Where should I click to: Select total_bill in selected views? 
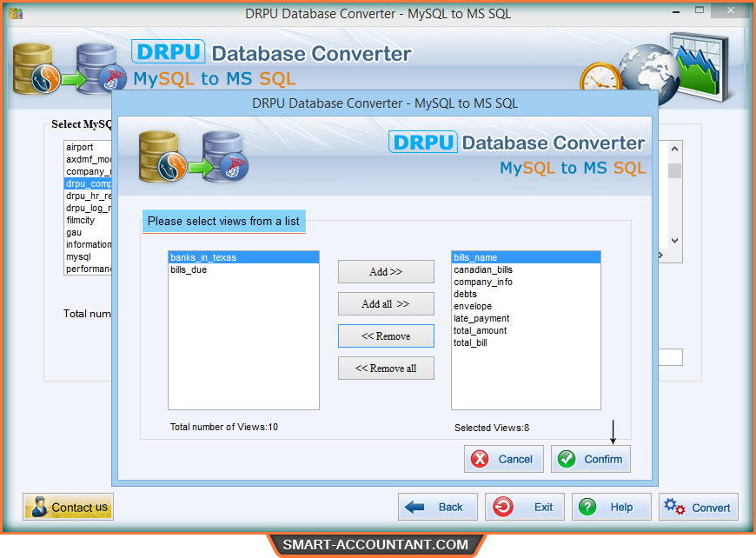tap(526, 342)
